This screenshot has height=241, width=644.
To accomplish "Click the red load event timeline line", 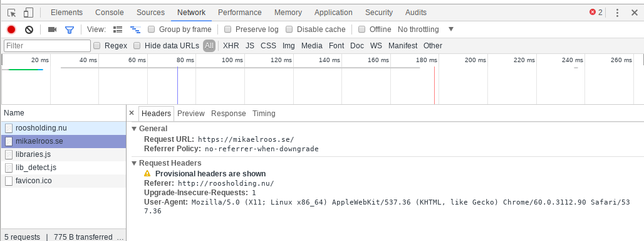I will tap(434, 85).
